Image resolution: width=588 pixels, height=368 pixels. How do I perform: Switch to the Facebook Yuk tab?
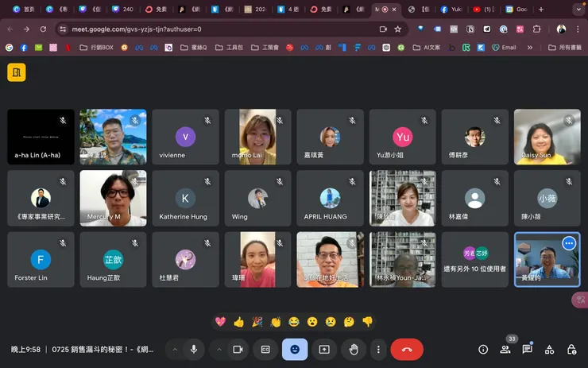pos(452,10)
